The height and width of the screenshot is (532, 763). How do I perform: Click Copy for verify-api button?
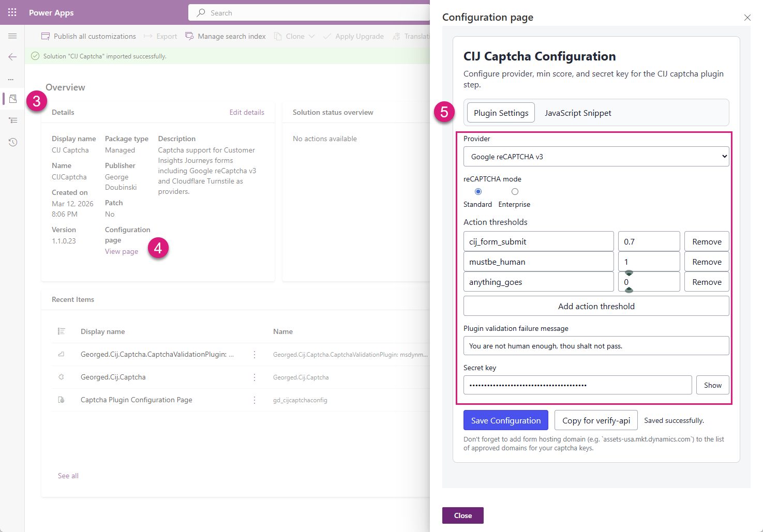[x=596, y=420]
